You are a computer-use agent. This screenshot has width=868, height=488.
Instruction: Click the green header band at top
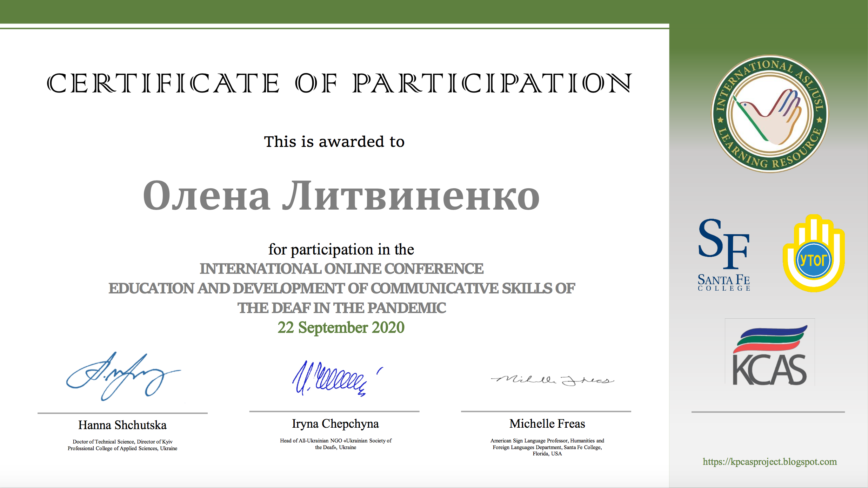click(333, 11)
